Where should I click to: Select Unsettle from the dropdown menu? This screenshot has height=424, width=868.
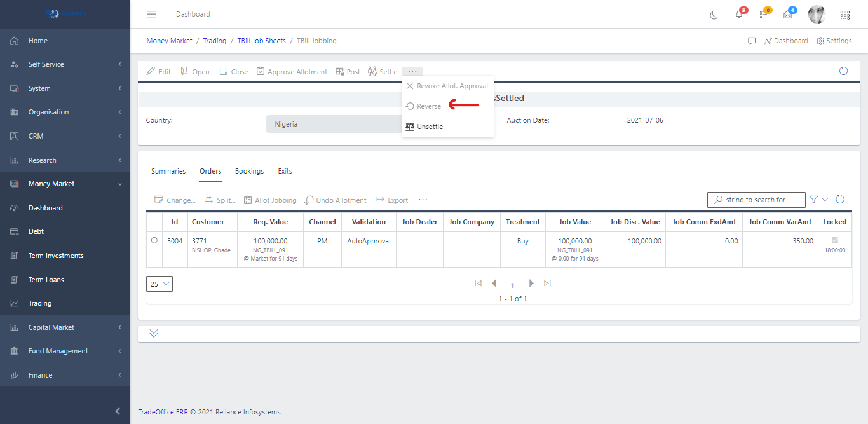[430, 127]
